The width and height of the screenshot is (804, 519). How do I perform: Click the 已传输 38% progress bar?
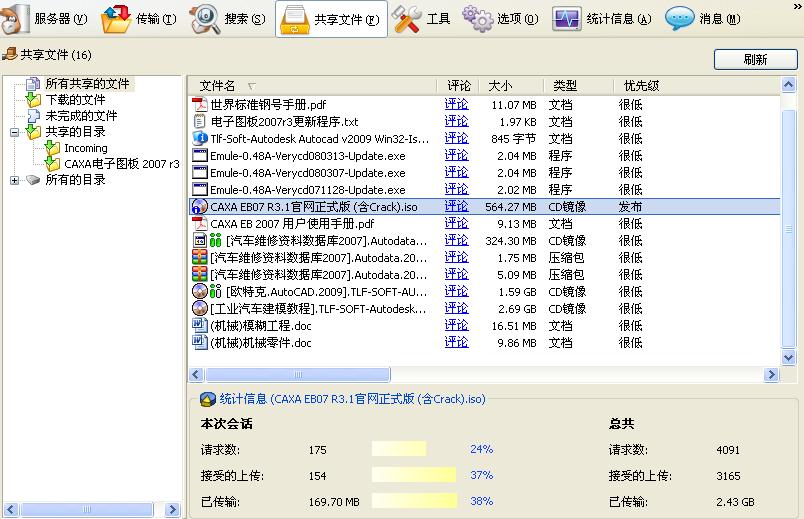414,501
